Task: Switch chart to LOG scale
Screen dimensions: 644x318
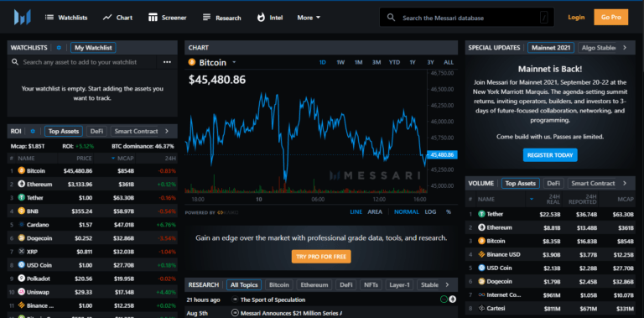Action: point(430,212)
